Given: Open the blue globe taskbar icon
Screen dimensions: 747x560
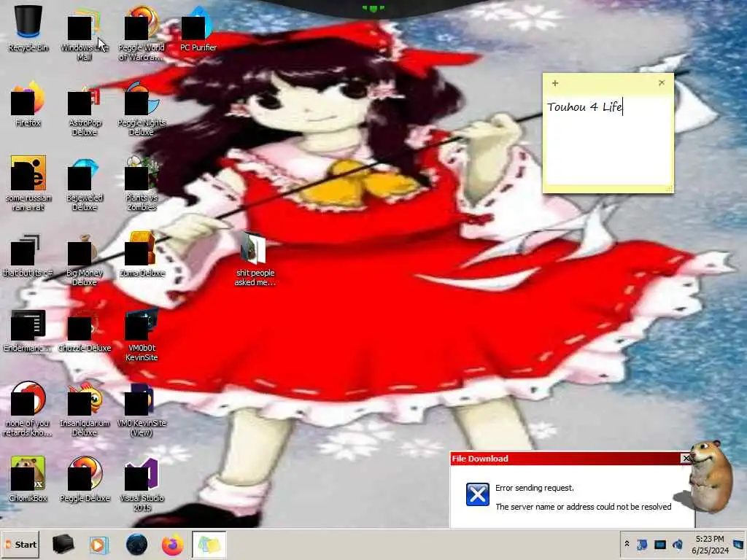Looking at the screenshot, I should 136,544.
